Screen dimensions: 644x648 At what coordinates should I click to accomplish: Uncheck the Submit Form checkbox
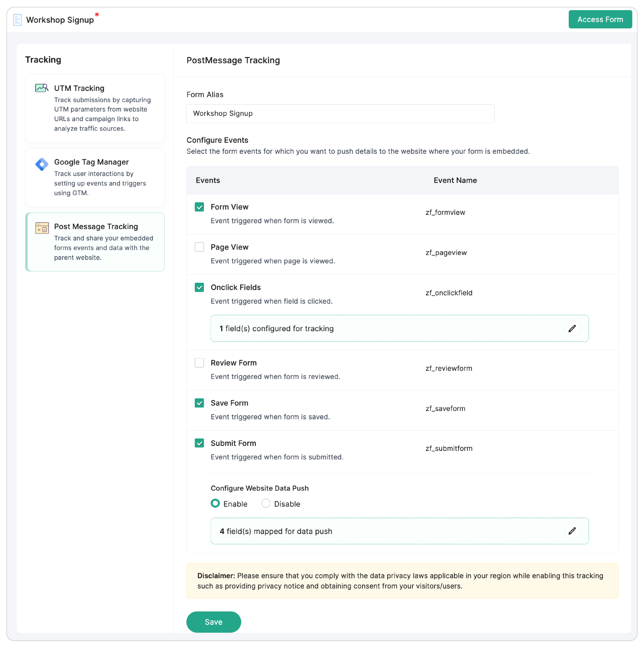[199, 443]
